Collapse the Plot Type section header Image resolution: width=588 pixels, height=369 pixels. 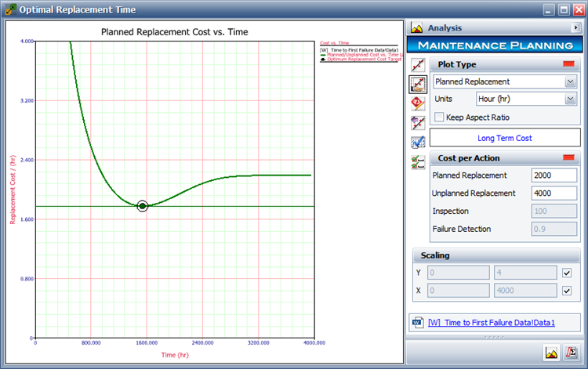[570, 64]
